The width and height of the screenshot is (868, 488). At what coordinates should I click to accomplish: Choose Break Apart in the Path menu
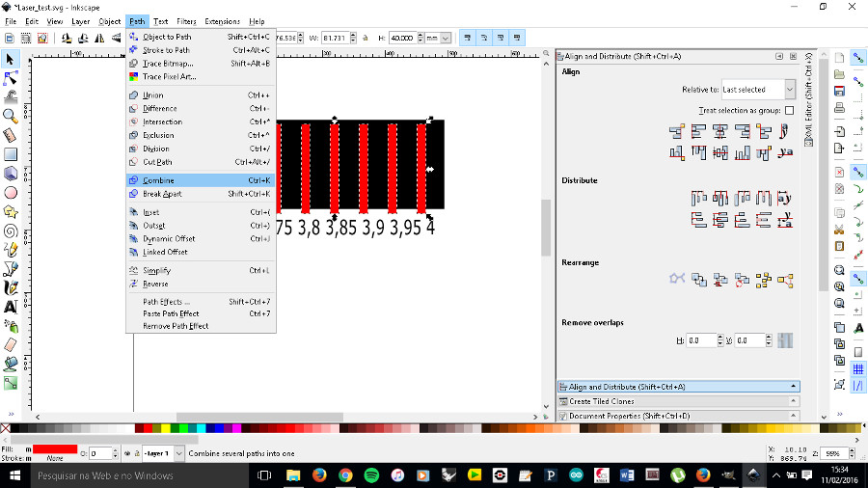tap(201, 194)
